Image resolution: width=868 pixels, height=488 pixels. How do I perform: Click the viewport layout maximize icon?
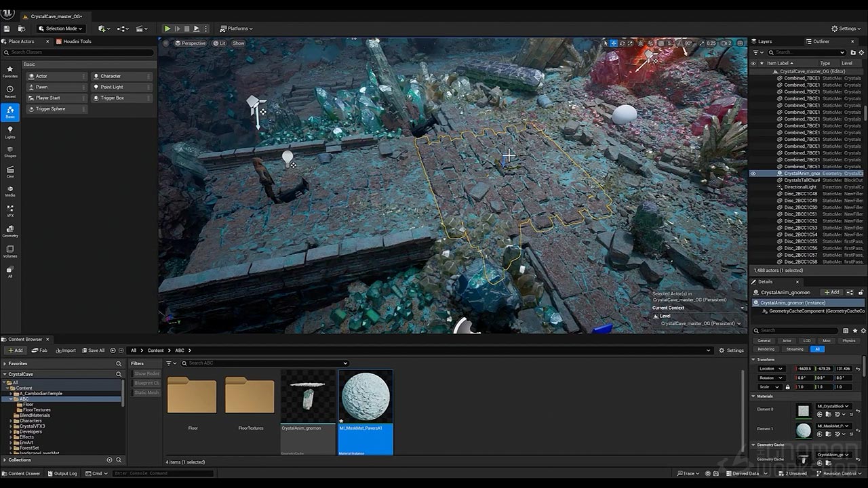[741, 43]
